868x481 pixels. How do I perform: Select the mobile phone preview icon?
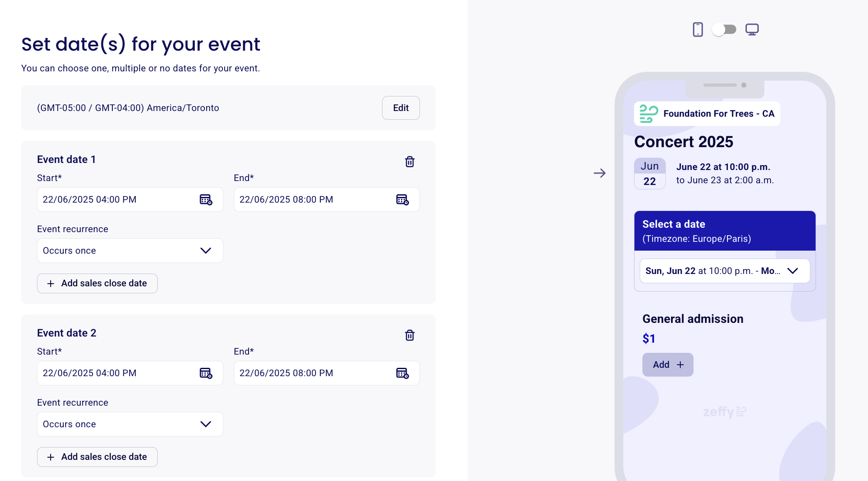point(698,30)
